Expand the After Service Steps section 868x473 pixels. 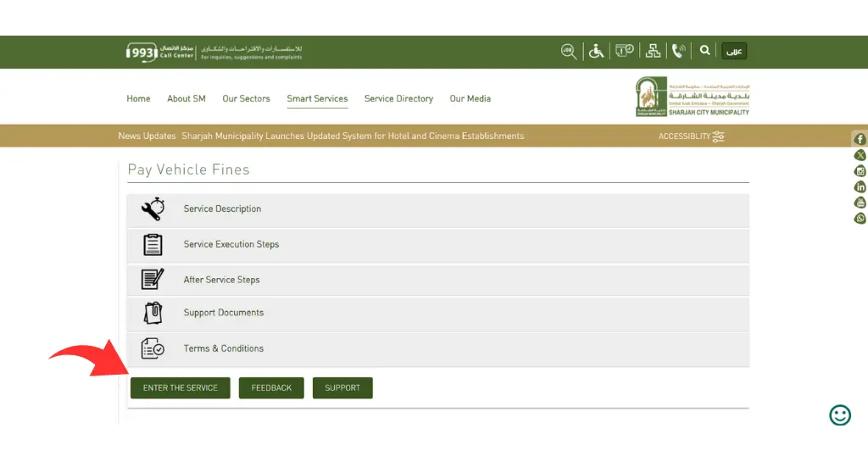[x=438, y=281]
